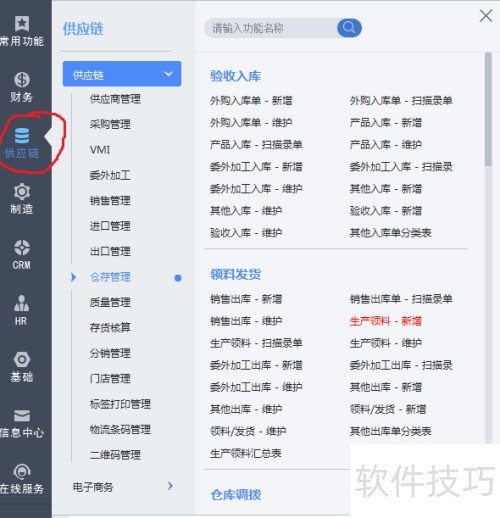Select 供应商管理 in the module list

(115, 99)
